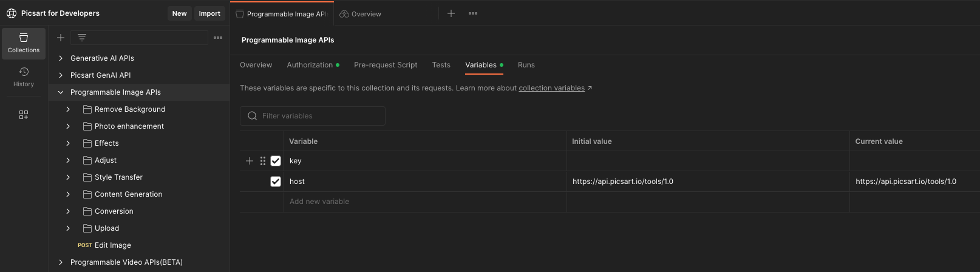Click the Programmable Image APIs title heading
980x272 pixels.
coord(288,40)
